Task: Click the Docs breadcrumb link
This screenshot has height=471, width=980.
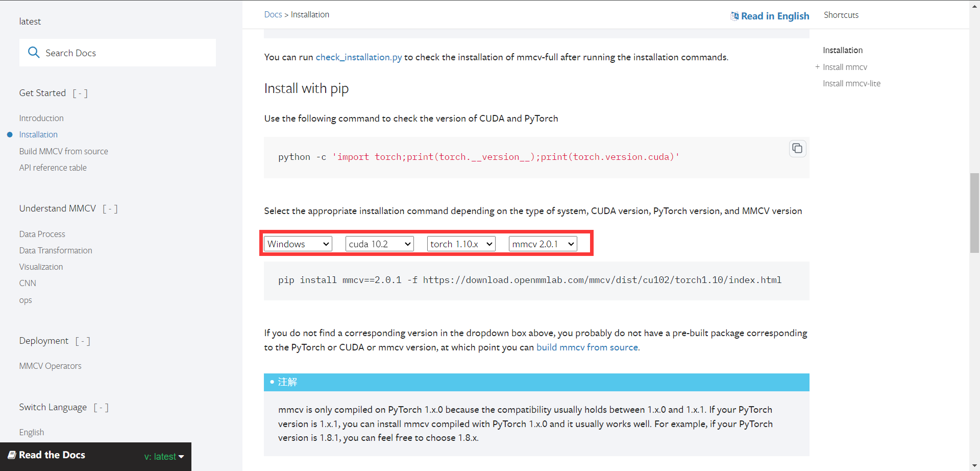Action: [x=273, y=14]
